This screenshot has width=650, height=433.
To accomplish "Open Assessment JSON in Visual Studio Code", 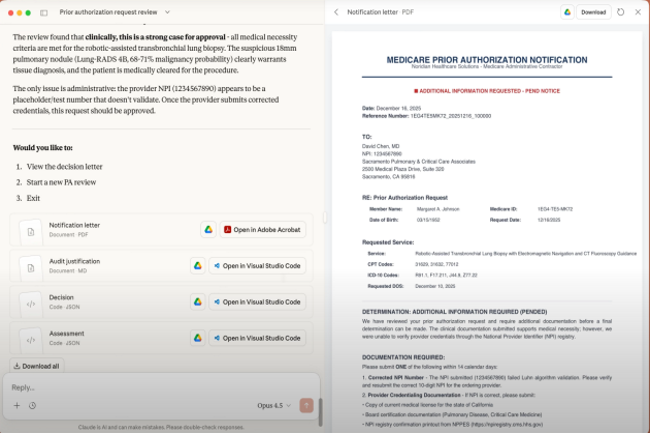I will pos(255,338).
